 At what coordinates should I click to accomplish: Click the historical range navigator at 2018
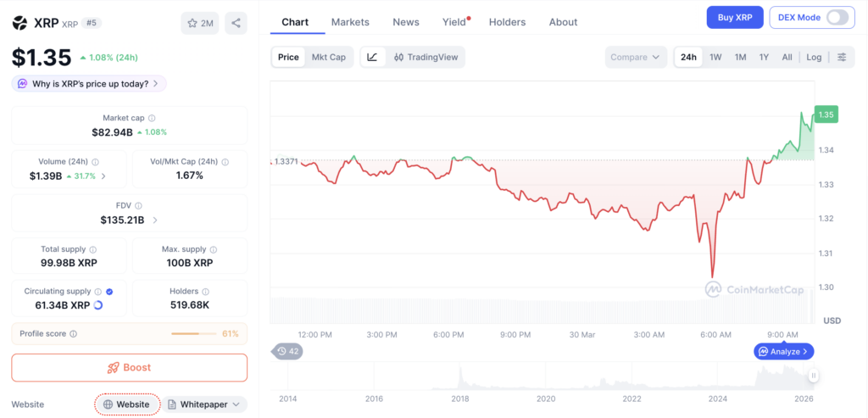460,398
